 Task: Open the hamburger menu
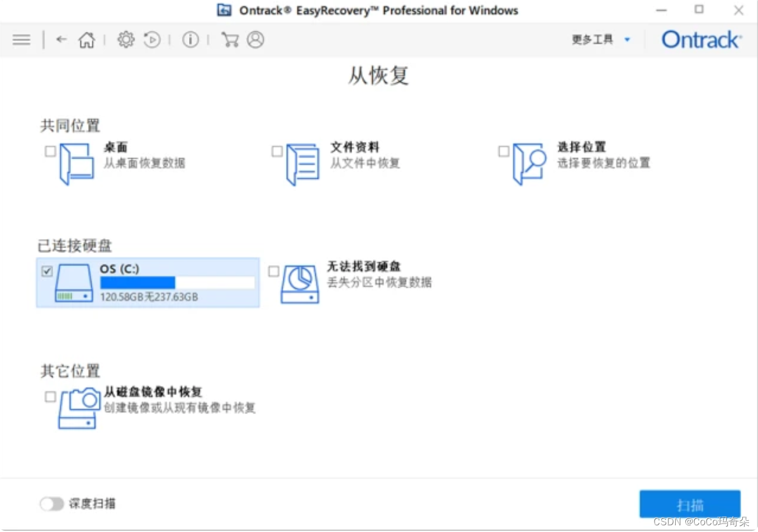(x=21, y=40)
